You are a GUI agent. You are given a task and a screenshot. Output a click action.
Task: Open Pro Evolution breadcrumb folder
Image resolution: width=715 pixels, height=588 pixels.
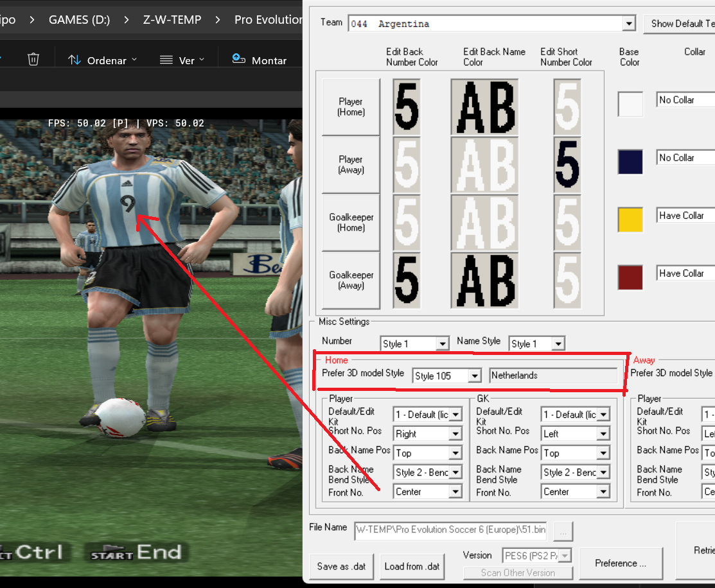click(268, 20)
